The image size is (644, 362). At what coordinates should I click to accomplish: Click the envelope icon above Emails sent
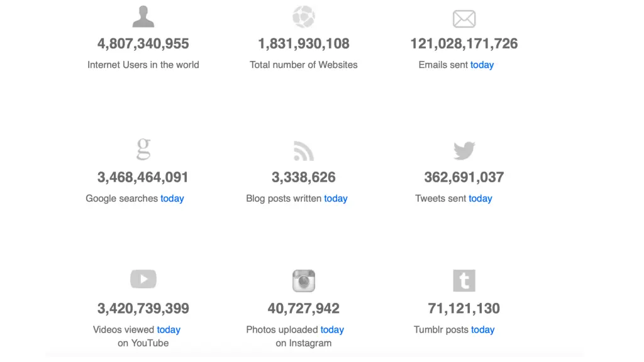(x=464, y=19)
